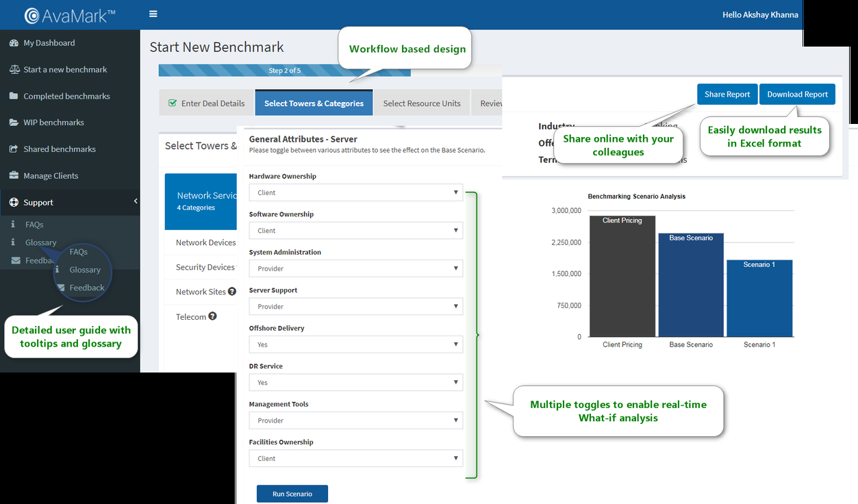This screenshot has width=858, height=504.
Task: Open the Hardware Ownership dropdown
Action: (x=355, y=193)
